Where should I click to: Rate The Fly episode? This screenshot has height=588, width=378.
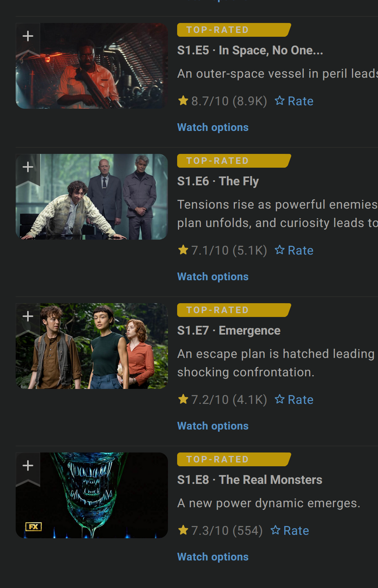(294, 250)
